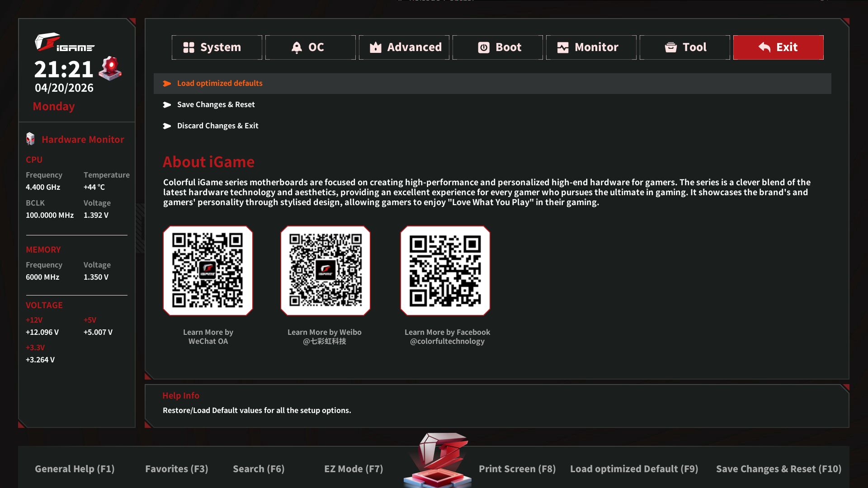The image size is (868, 488).
Task: Click the Hardware Monitor heading
Action: tap(83, 140)
